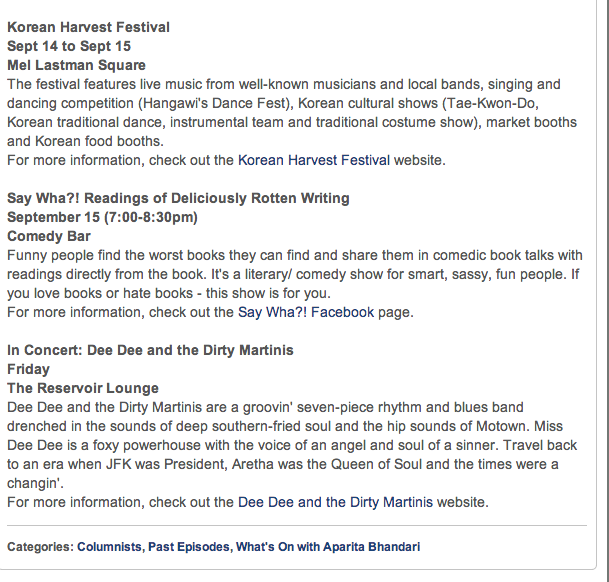Click the paragraph starting 'The festival features live music'
This screenshot has height=582, width=609.
[x=290, y=112]
